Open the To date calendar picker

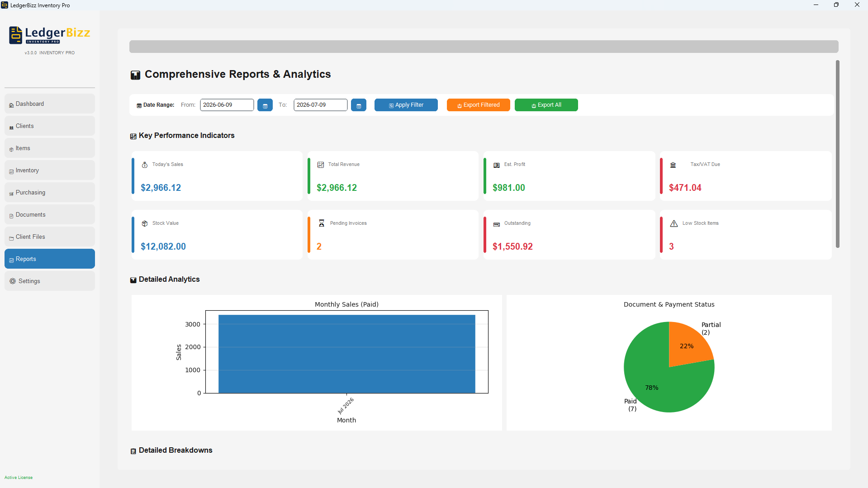(359, 105)
